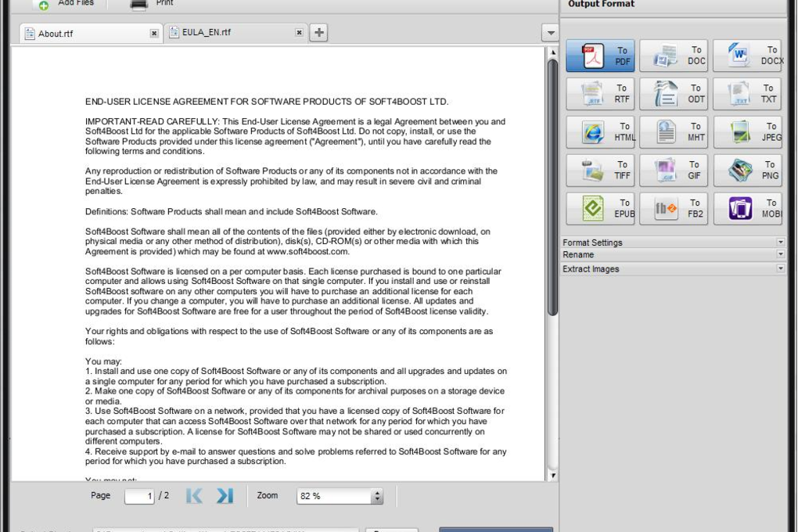Select the To MHT output format
The width and height of the screenshot is (798, 532).
(x=674, y=132)
